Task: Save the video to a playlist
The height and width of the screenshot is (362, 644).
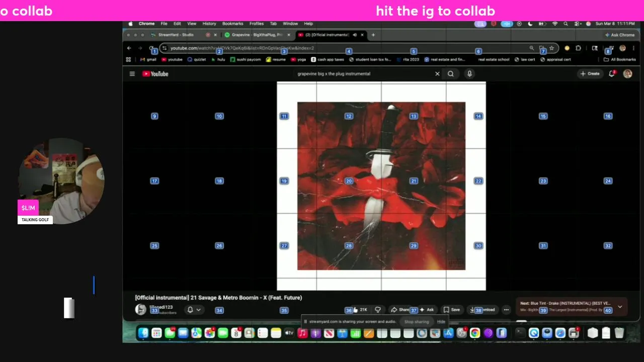Action: pyautogui.click(x=452, y=310)
